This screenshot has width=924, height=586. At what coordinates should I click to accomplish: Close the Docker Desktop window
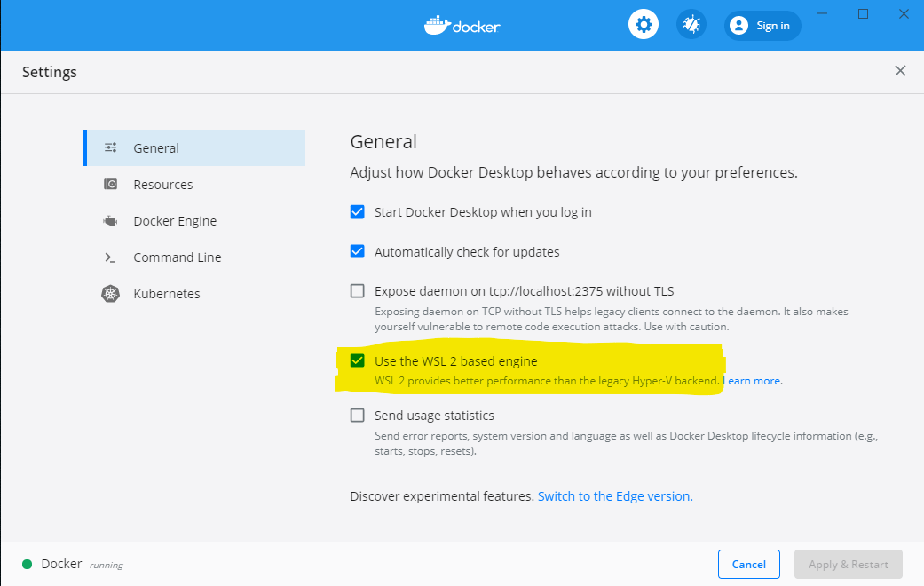(904, 13)
